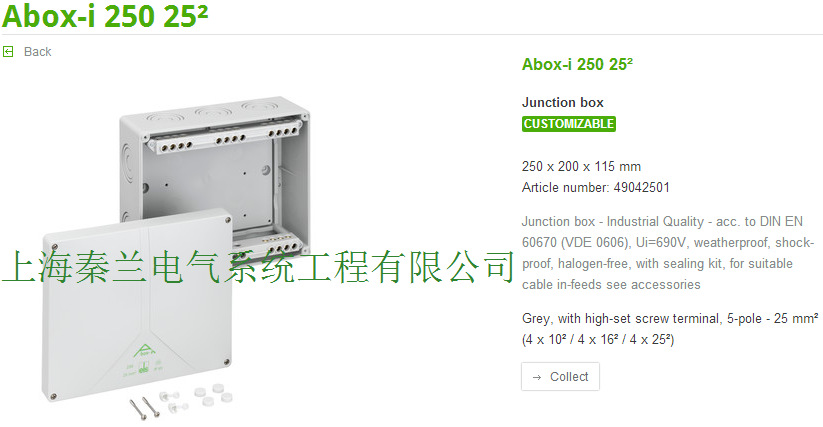
Task: Select the green product heading above Junction box
Action: pos(577,64)
